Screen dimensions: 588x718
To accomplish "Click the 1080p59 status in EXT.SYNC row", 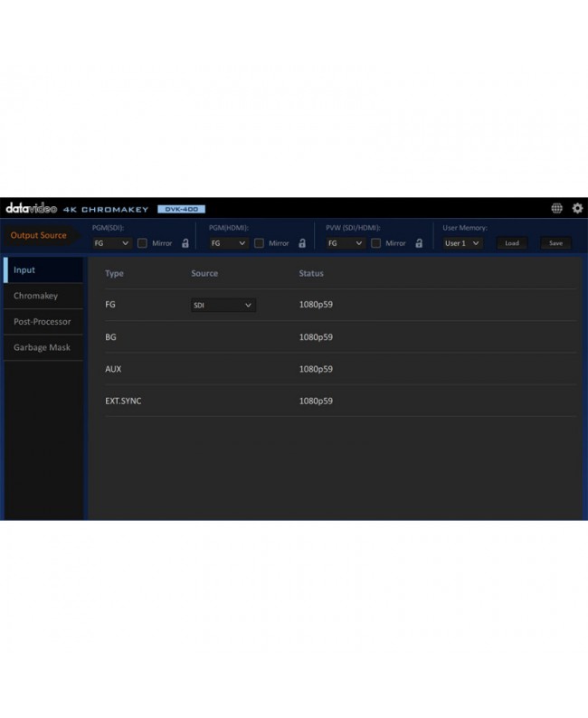I will click(316, 401).
